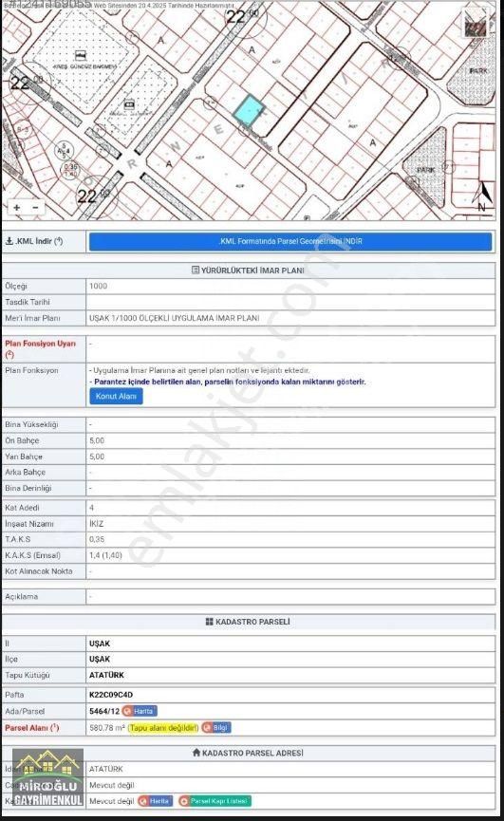Screen dimensions: 504x821
Task: Click the Yürürlükteki İmar Planı header icon
Action: click(196, 271)
